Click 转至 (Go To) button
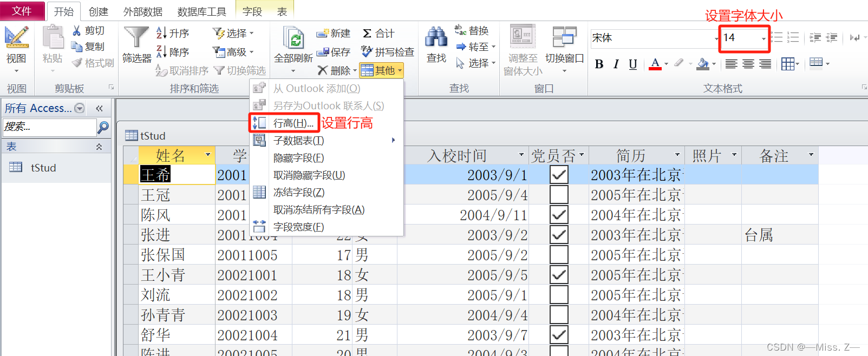Viewport: 868px width, 356px height. pyautogui.click(x=476, y=47)
